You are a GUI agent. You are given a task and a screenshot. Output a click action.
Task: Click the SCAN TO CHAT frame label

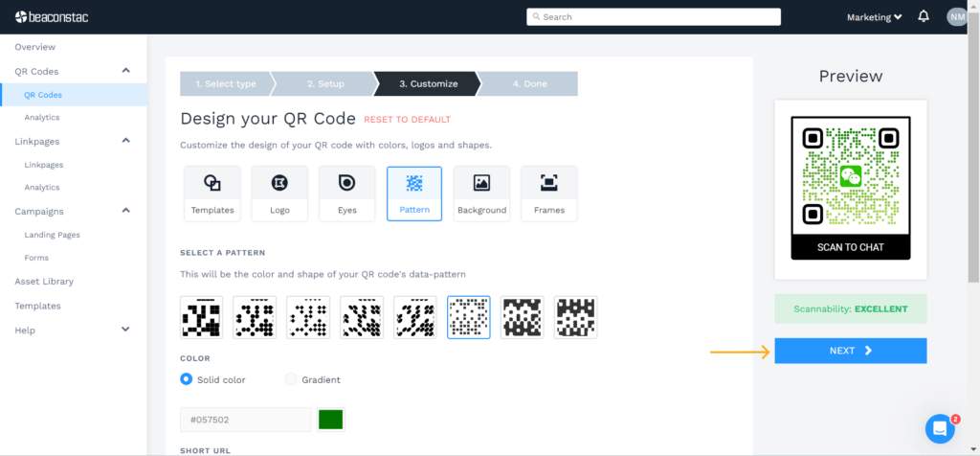(851, 247)
